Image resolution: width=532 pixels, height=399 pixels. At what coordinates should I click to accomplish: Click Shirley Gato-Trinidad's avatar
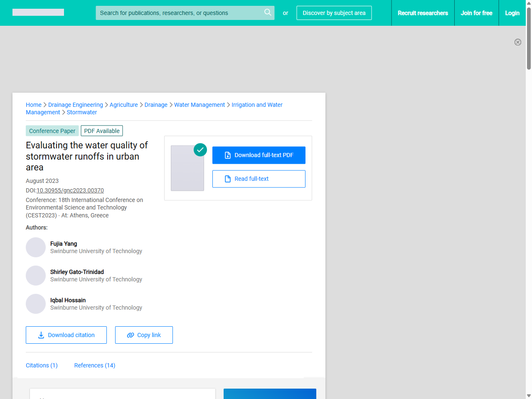(x=36, y=276)
